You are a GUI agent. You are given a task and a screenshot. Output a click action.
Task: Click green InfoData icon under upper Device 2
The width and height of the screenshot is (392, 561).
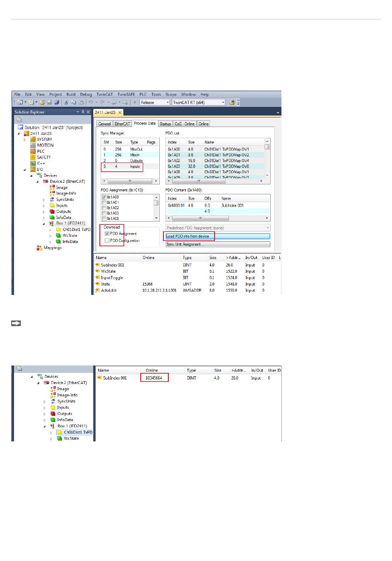click(x=52, y=217)
